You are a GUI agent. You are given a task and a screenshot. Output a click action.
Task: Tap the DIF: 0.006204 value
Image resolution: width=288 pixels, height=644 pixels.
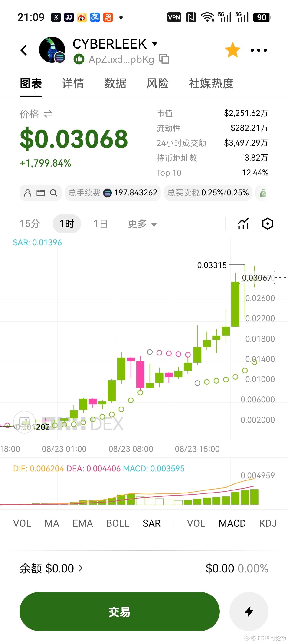(x=39, y=469)
